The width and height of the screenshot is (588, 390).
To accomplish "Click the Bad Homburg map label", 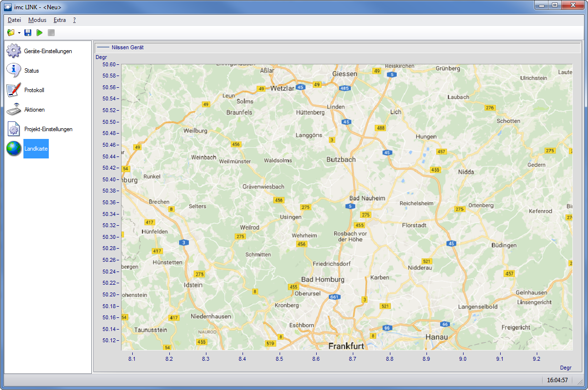I will click(x=323, y=280).
